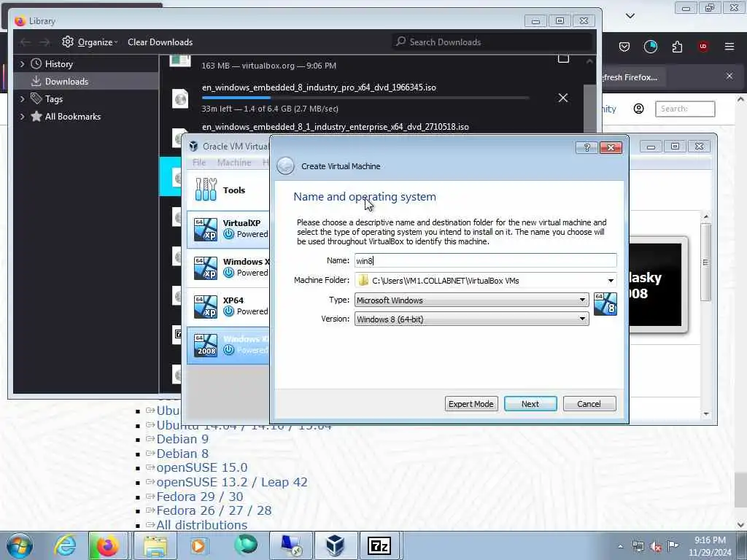Image resolution: width=747 pixels, height=560 pixels.
Task: Click the uBlock Origin toolbar icon
Action: pos(703,47)
